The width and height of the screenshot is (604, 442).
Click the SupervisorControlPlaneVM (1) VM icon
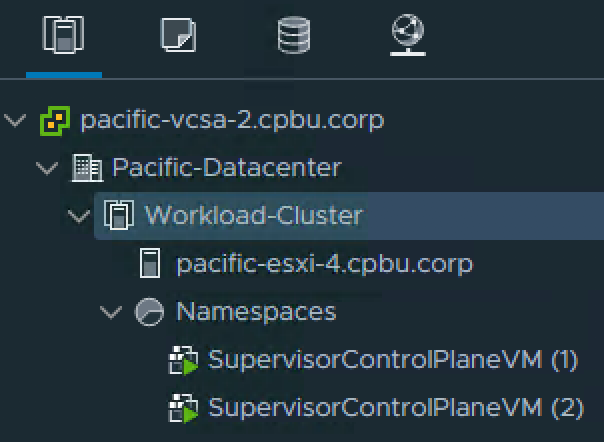[x=182, y=360]
